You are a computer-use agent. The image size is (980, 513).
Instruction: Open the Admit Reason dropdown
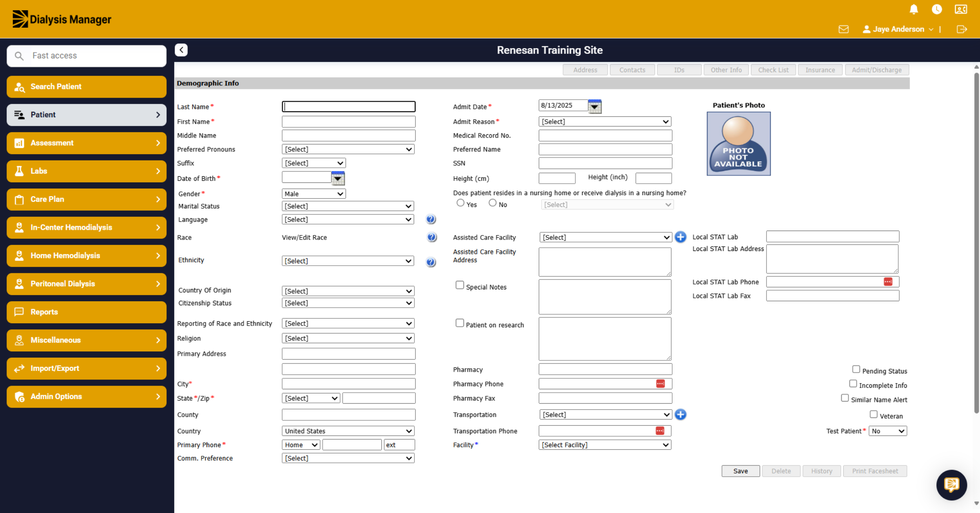click(x=605, y=122)
